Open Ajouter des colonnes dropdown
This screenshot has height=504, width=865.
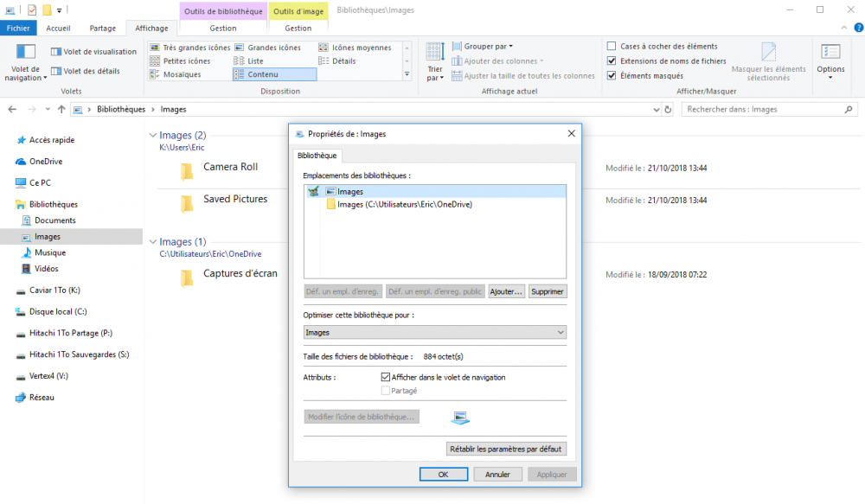tap(497, 61)
